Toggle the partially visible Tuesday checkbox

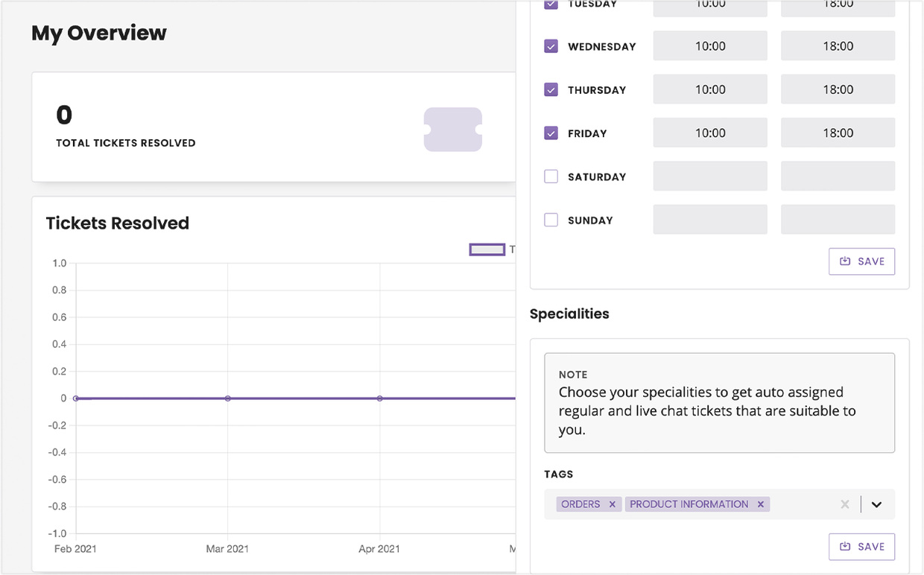[x=551, y=4]
